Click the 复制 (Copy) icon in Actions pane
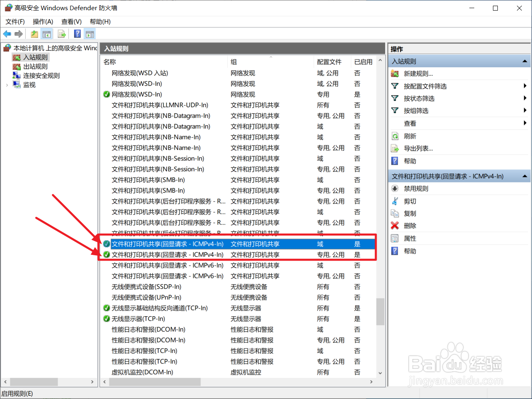The image size is (532, 399). pos(395,213)
